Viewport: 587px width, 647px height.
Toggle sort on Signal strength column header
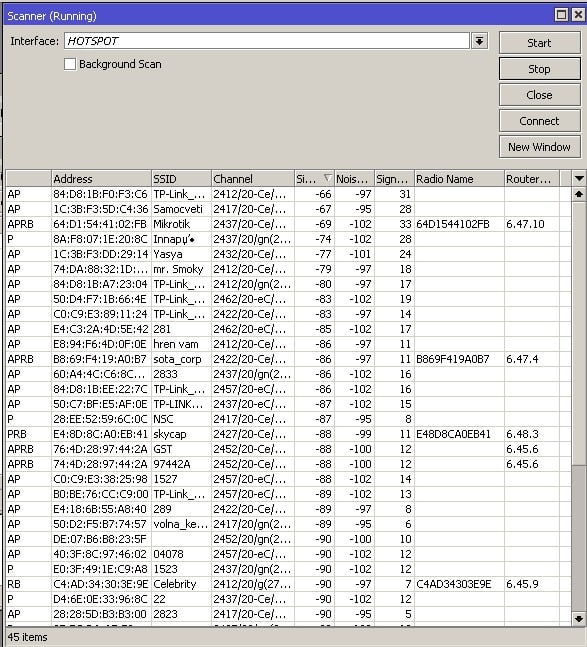click(314, 179)
